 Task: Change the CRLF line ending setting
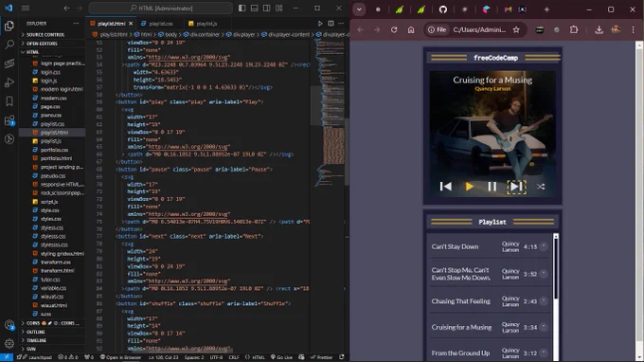pyautogui.click(x=234, y=357)
